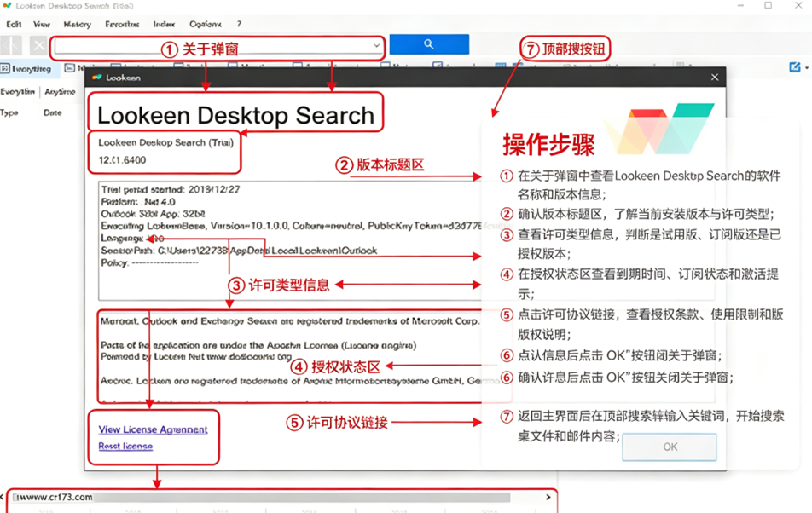Click the Reset license link
812x513 pixels.
tap(126, 446)
